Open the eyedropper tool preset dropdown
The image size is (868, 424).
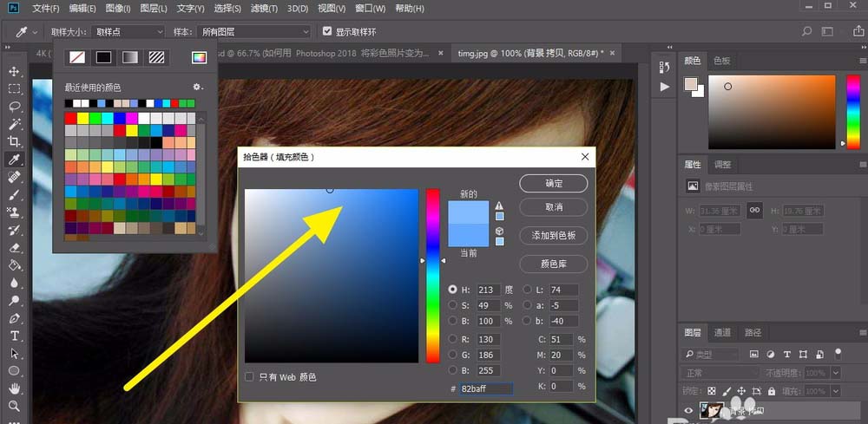click(x=35, y=32)
